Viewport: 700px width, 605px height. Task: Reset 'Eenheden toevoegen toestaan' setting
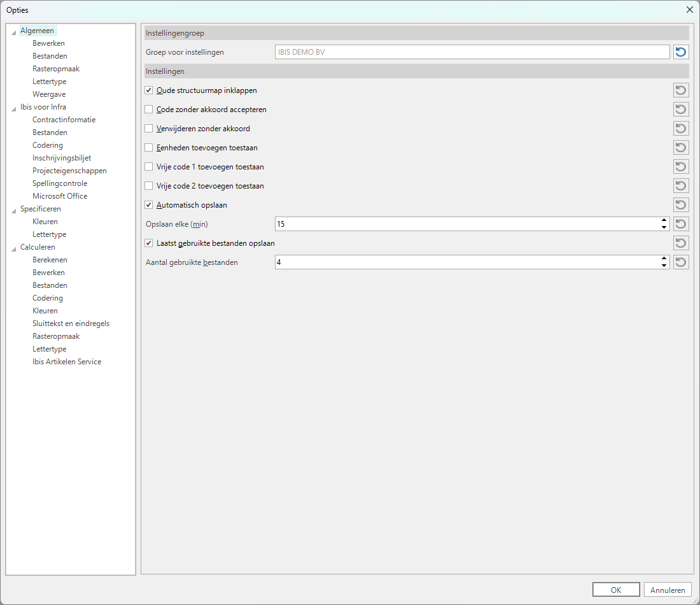pos(681,148)
